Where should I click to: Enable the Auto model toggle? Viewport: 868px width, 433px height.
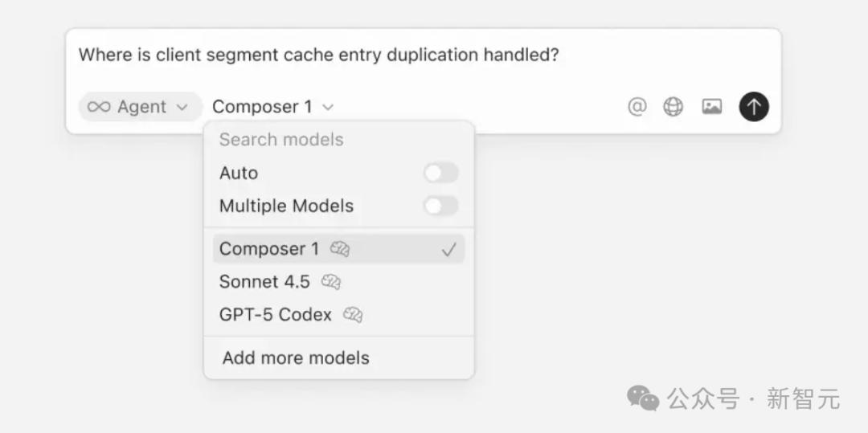coord(440,173)
